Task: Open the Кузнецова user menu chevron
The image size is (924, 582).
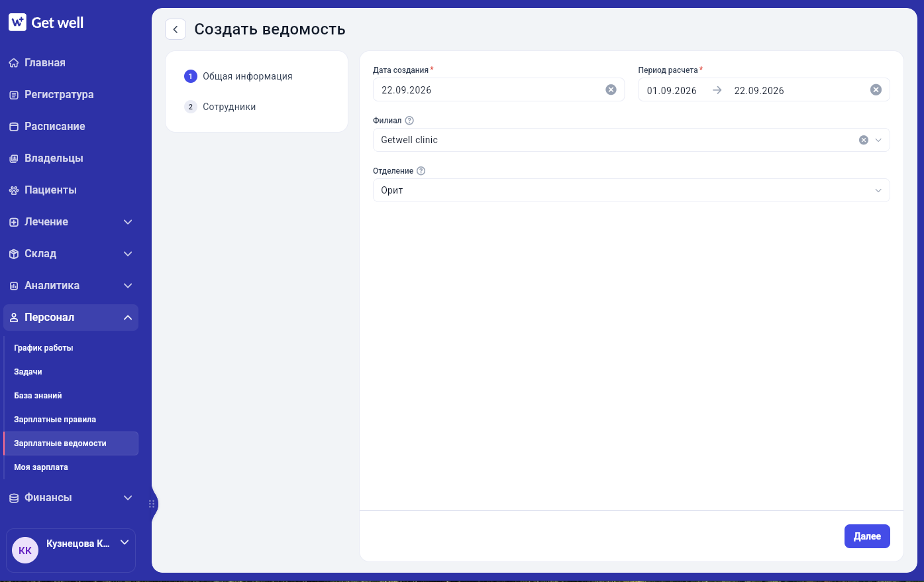Action: [x=124, y=542]
